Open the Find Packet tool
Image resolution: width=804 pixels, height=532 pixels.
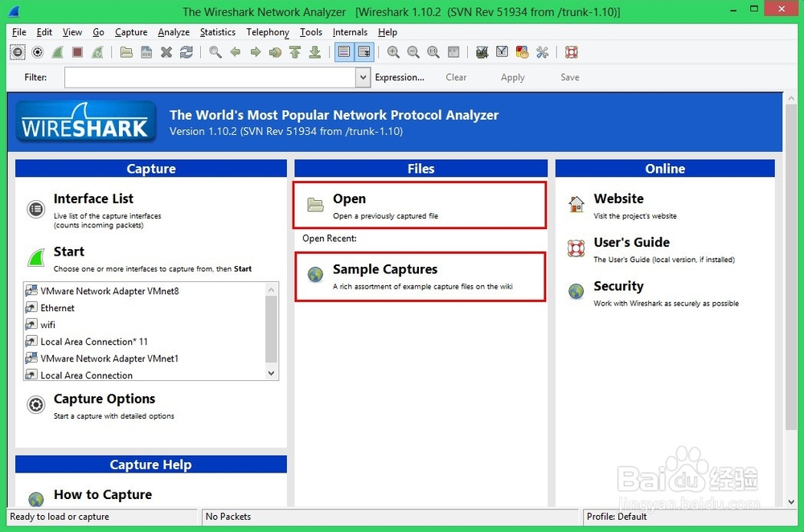click(215, 51)
